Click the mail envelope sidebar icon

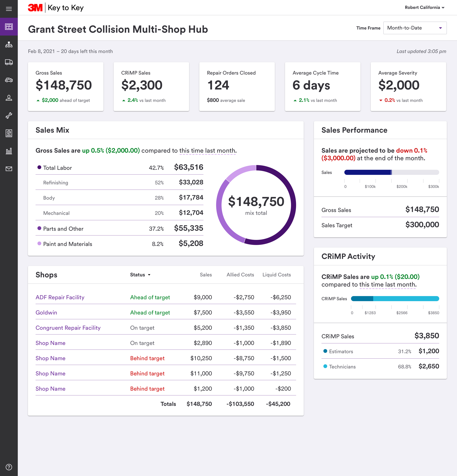pyautogui.click(x=9, y=169)
